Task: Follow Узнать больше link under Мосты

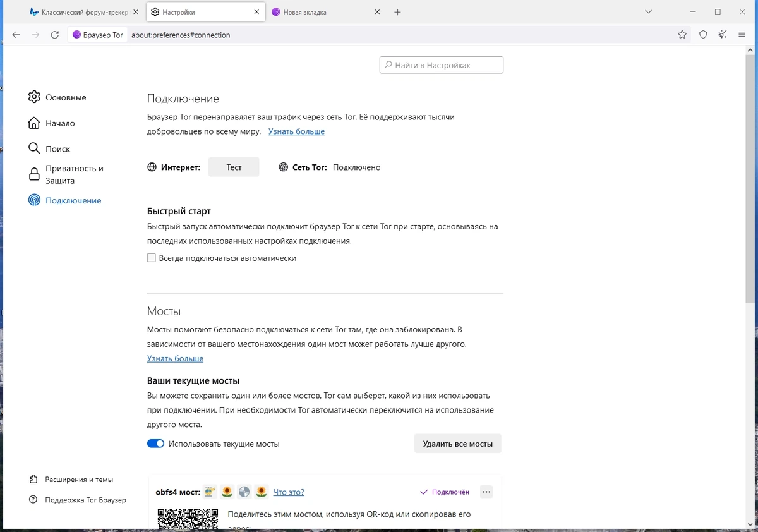Action: (x=175, y=358)
